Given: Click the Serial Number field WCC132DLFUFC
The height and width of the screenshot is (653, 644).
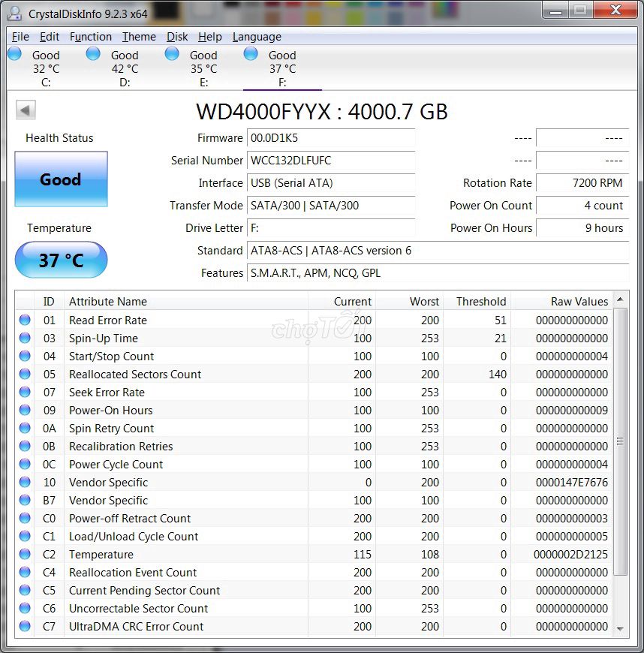Looking at the screenshot, I should pos(331,161).
